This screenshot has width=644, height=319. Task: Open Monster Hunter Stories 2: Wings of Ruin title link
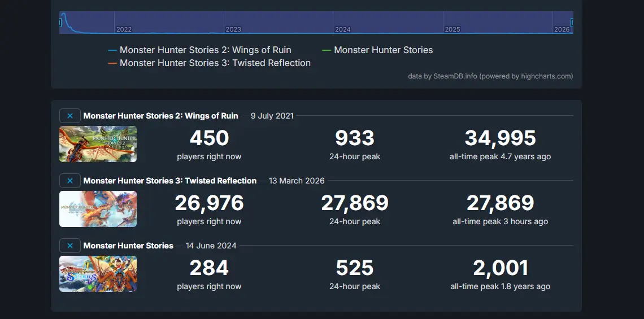(160, 116)
